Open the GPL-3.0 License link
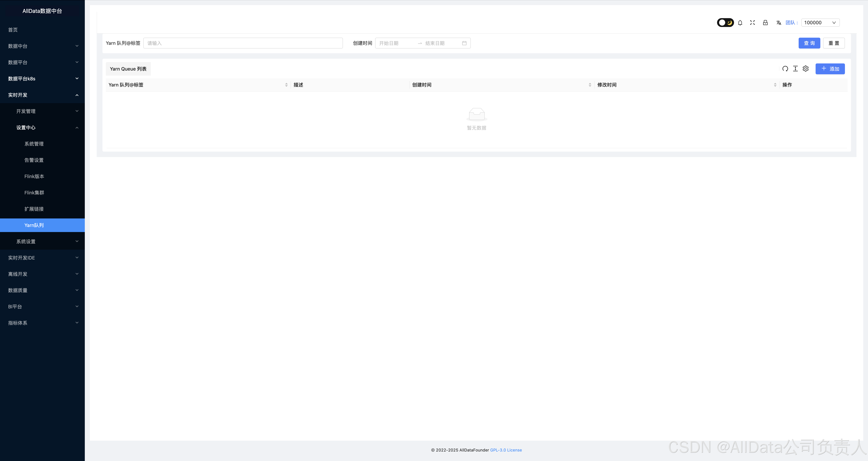The image size is (868, 461). click(506, 450)
